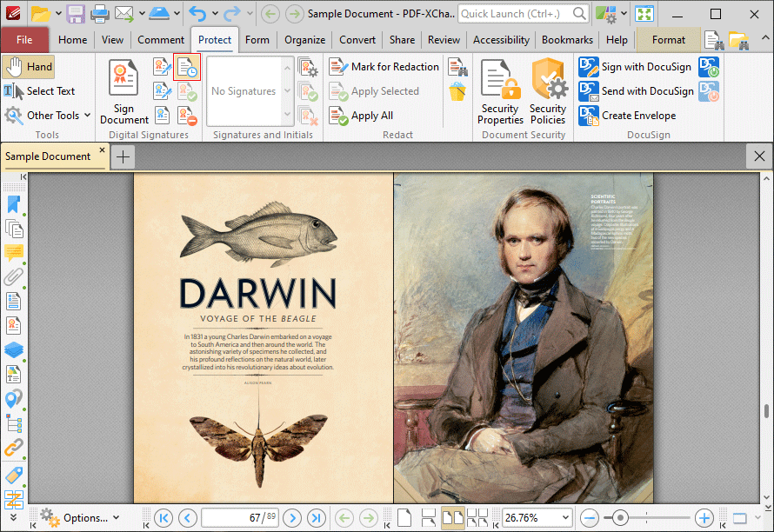The width and height of the screenshot is (774, 532).
Task: Open the zoom level dropdown showing 26.76%
Action: point(565,518)
